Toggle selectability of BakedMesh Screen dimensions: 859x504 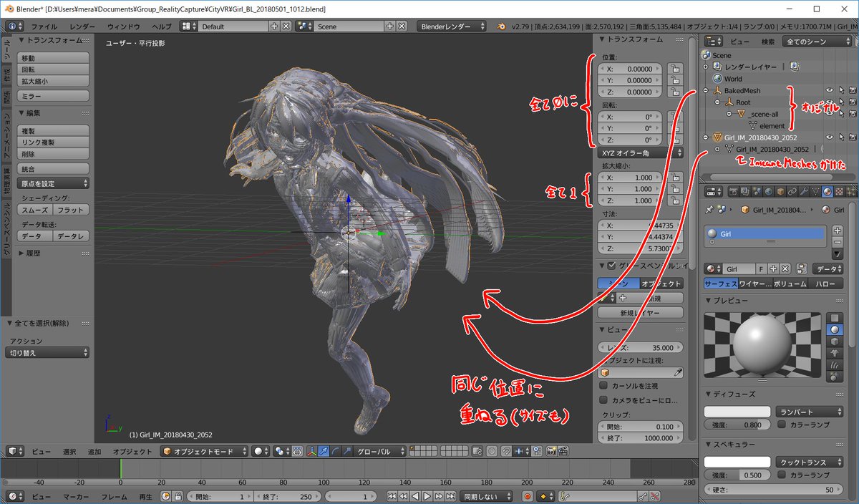842,90
